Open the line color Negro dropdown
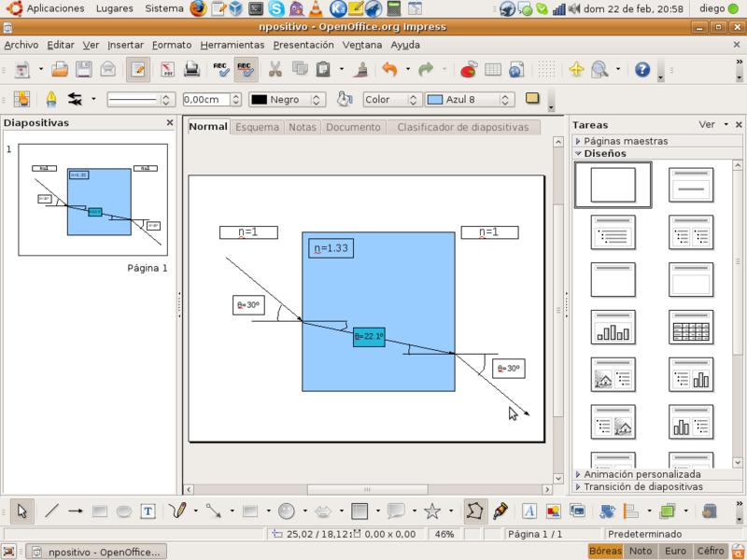The height and width of the screenshot is (560, 747). pyautogui.click(x=288, y=100)
